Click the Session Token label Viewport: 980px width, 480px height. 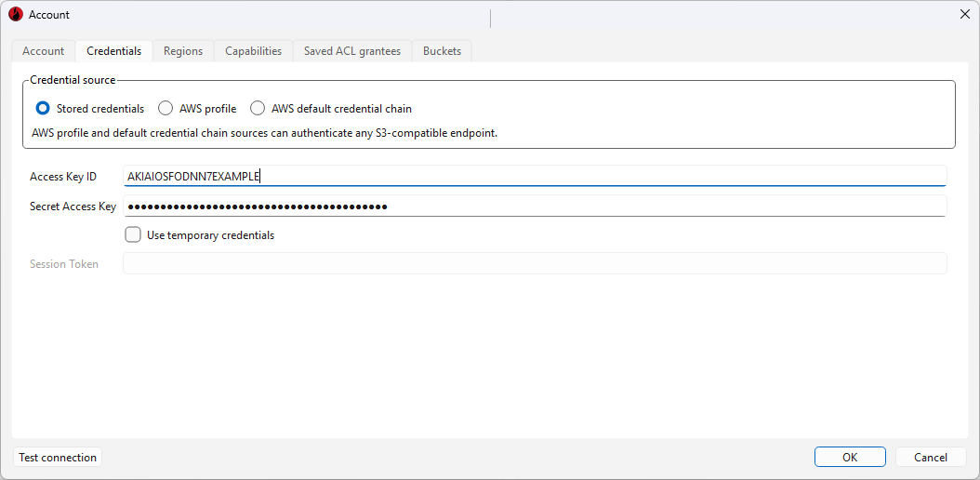click(x=64, y=264)
